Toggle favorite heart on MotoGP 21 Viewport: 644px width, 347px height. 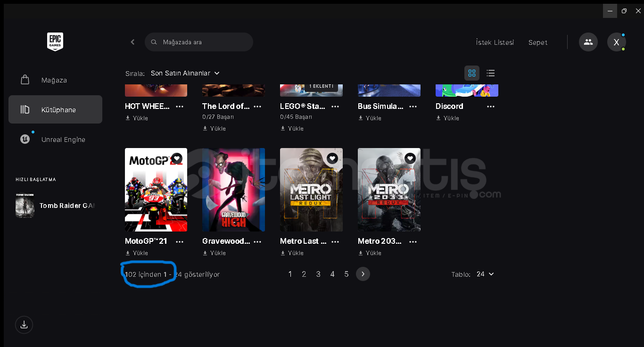177,158
